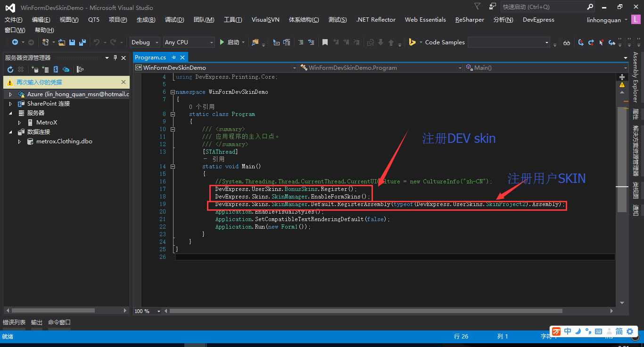Open the .NET Reflector menu
The image size is (644, 347).
[376, 20]
